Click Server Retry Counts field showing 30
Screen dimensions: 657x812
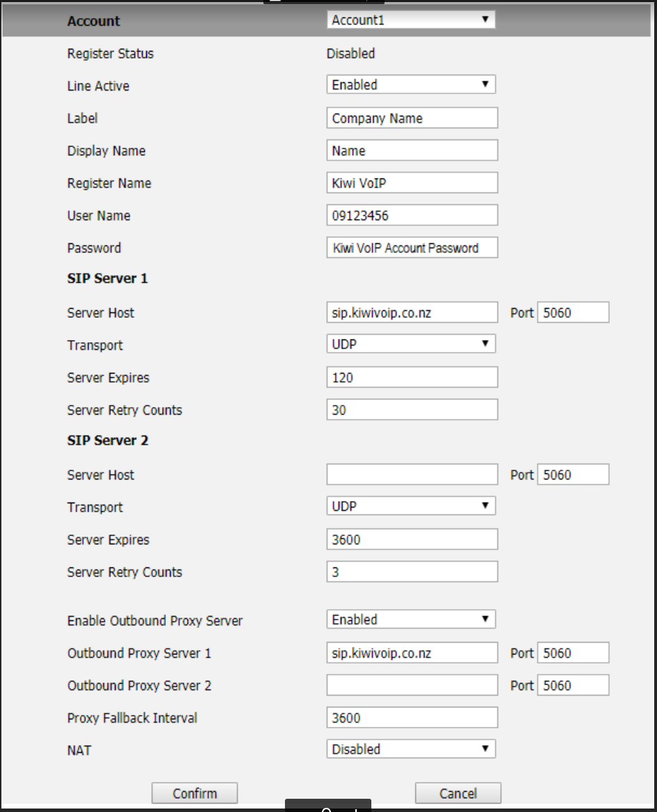(x=412, y=410)
